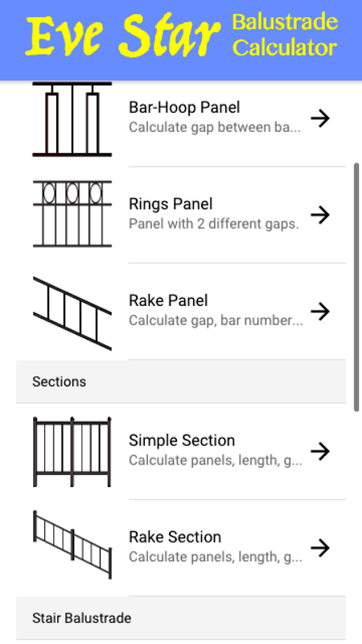This screenshot has height=644, width=362.
Task: Click the Stair Balustrade group header
Action: point(181,617)
